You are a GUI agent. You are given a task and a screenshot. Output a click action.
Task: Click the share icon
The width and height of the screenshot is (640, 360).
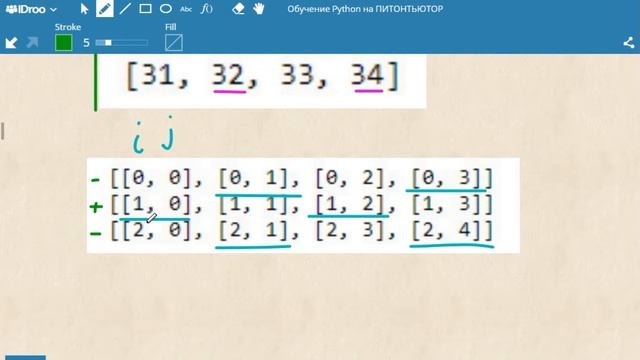click(629, 42)
